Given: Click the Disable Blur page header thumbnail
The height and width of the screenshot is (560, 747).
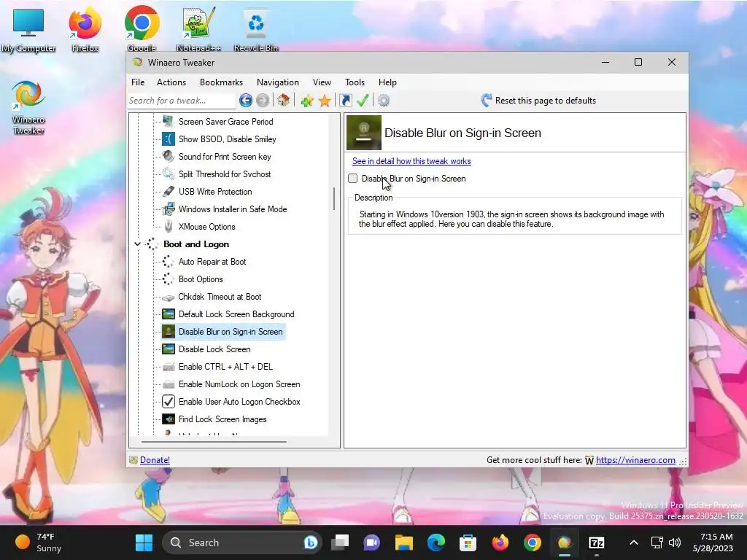Looking at the screenshot, I should 364,133.
